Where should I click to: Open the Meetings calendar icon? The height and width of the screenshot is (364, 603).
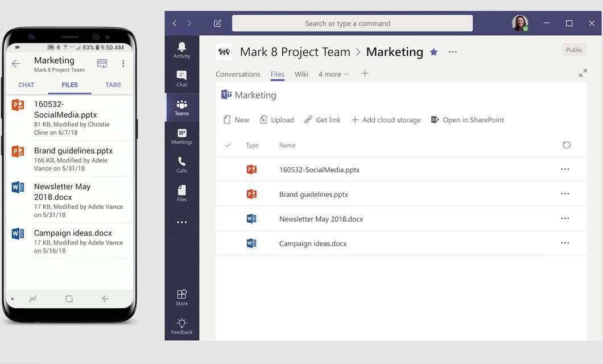coord(181,136)
